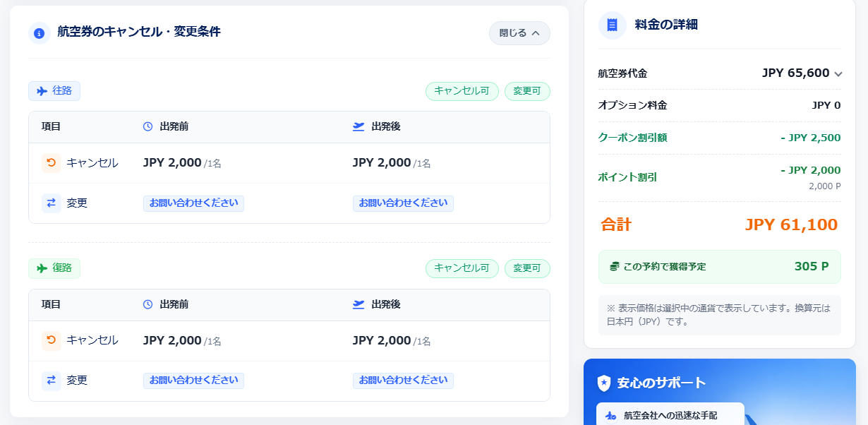Click the departing plane icon beside 出発後 in 往路 table
The height and width of the screenshot is (425, 868).
click(x=358, y=126)
